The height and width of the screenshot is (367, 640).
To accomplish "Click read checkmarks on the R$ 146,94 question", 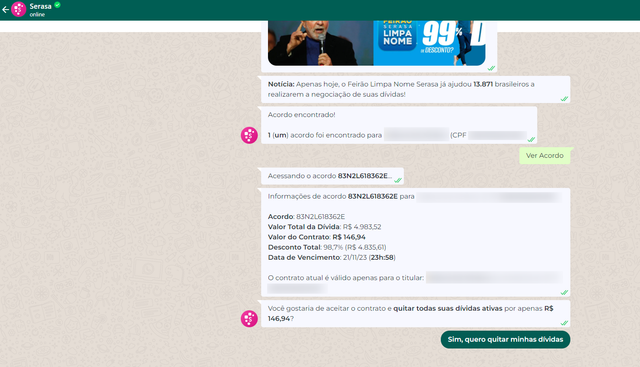I will (x=564, y=323).
